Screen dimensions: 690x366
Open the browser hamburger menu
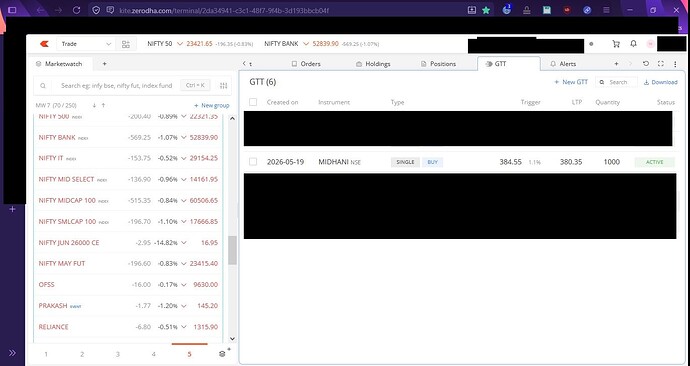[x=606, y=10]
